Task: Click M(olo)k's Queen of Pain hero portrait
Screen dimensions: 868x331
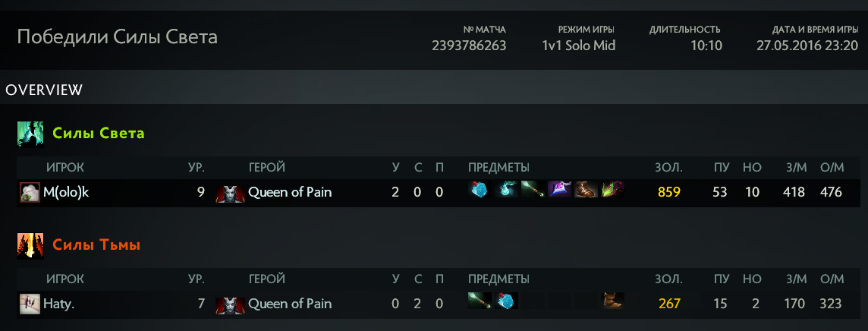Action: [x=230, y=193]
